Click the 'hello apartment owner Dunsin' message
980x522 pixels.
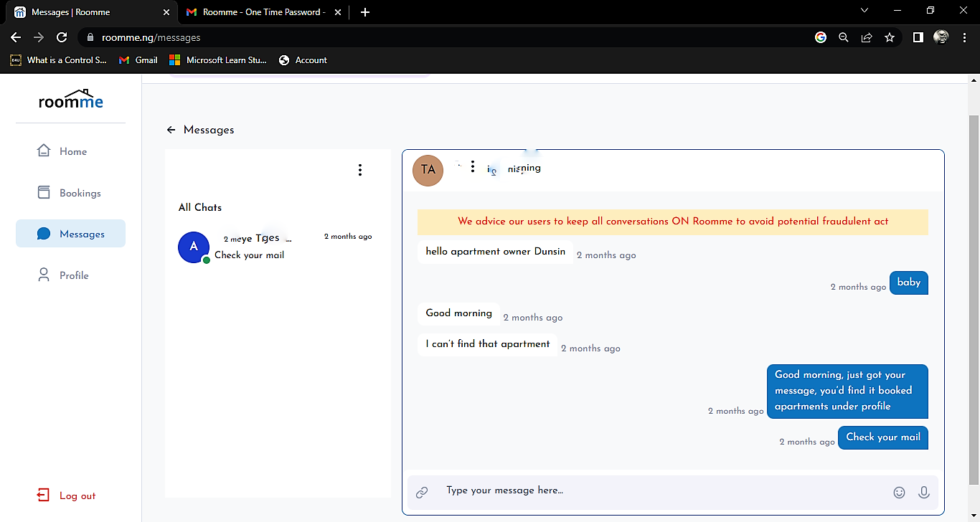[495, 252]
